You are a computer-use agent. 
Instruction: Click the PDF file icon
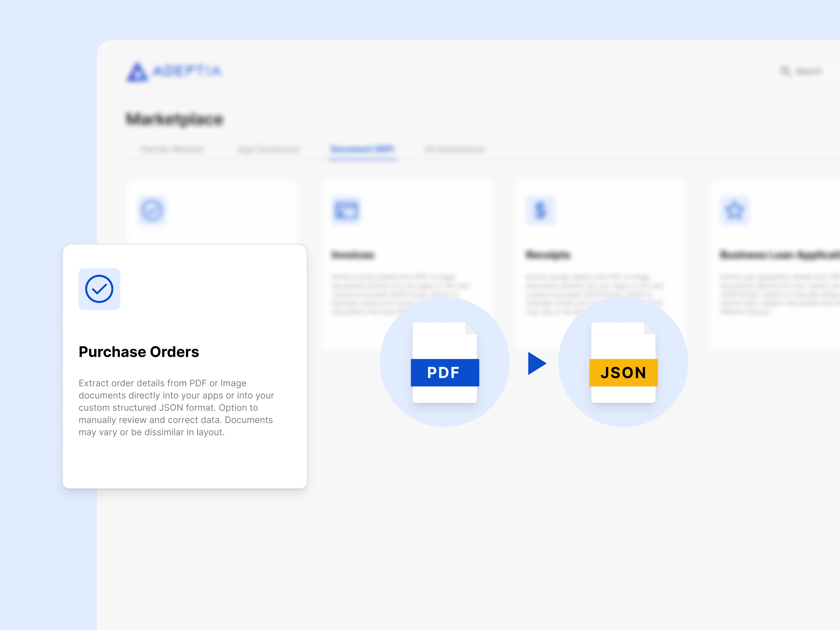445,363
